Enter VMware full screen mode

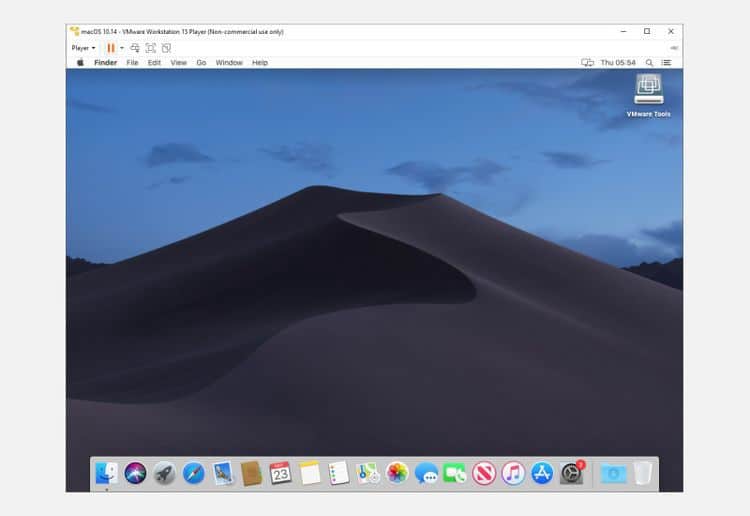(151, 48)
